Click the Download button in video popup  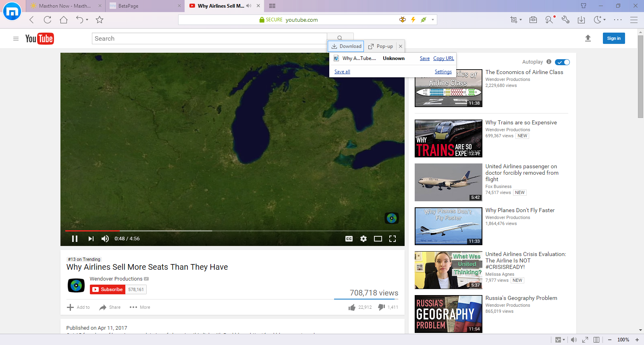346,46
